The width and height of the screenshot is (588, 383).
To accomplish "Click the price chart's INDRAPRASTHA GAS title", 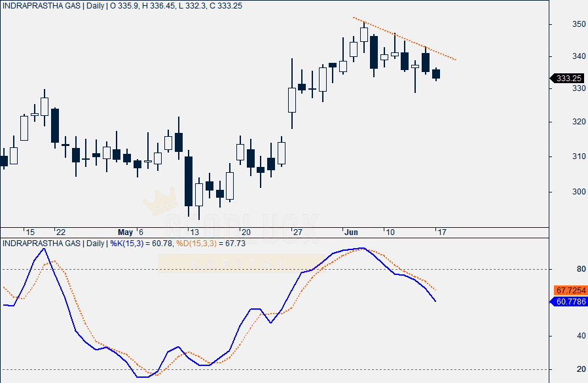I will point(42,6).
